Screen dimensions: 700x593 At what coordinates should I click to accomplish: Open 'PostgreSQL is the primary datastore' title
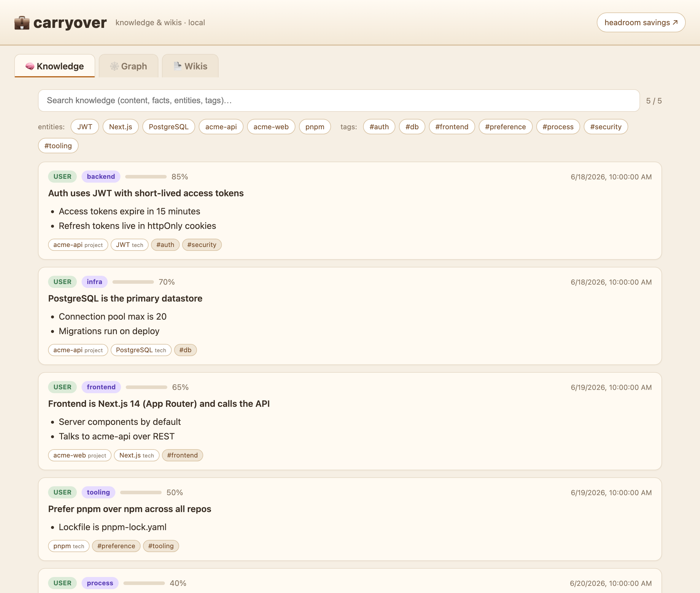click(125, 299)
